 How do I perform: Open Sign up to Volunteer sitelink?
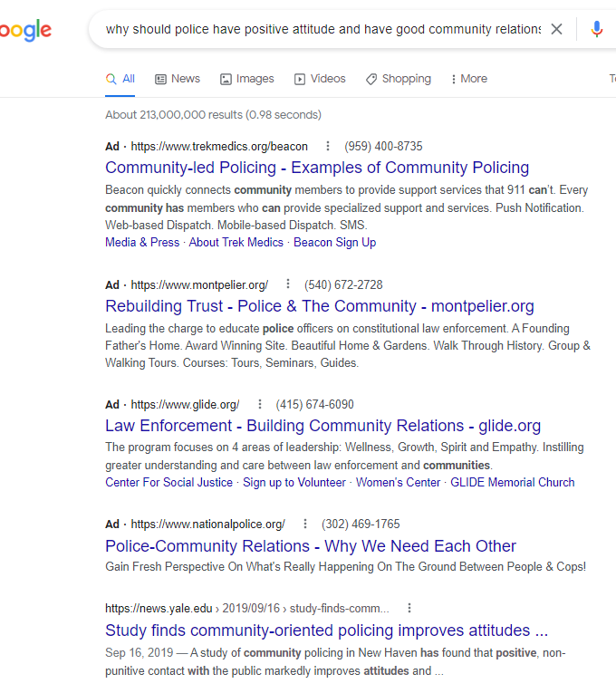[x=294, y=482]
